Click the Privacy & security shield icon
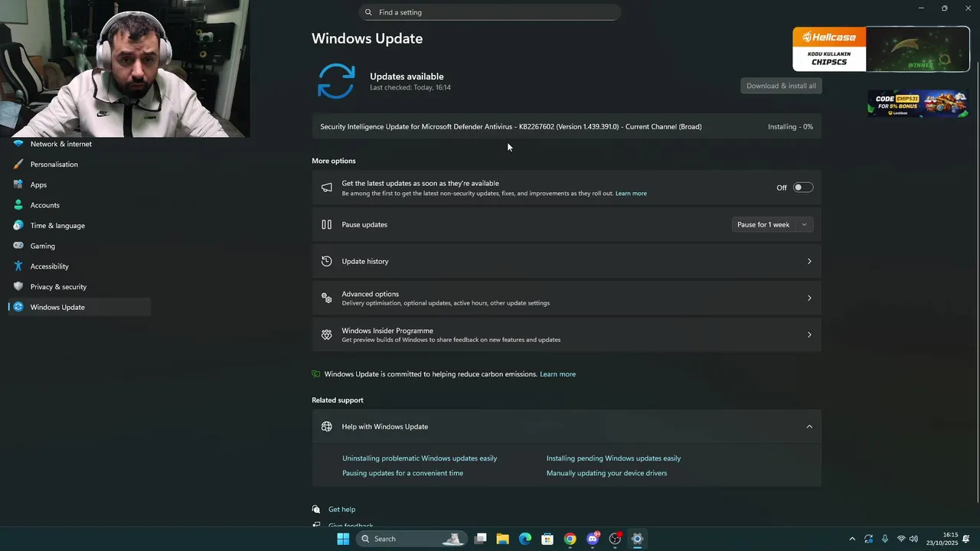 [x=18, y=287]
